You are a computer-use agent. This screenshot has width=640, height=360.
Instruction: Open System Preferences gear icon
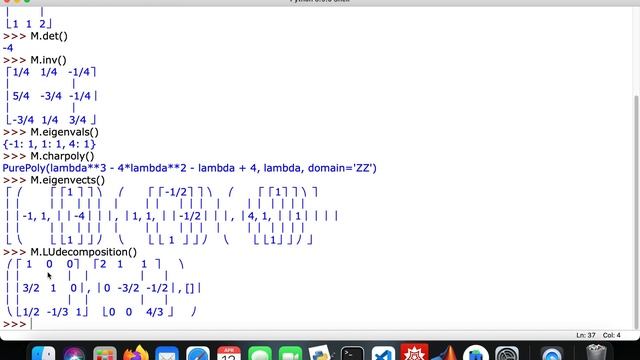(x=507, y=353)
